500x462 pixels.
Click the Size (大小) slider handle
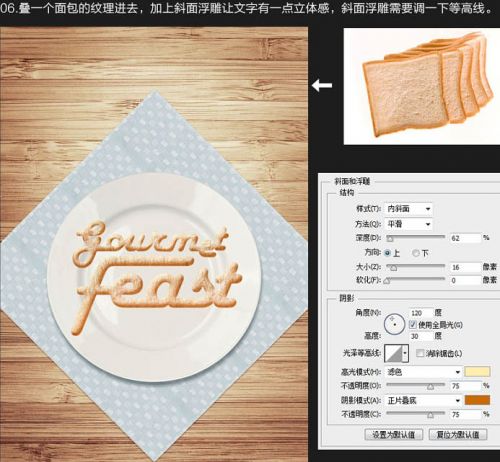(394, 268)
